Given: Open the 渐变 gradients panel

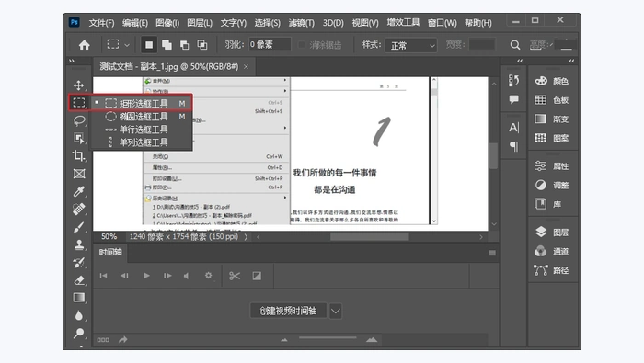Looking at the screenshot, I should (552, 119).
